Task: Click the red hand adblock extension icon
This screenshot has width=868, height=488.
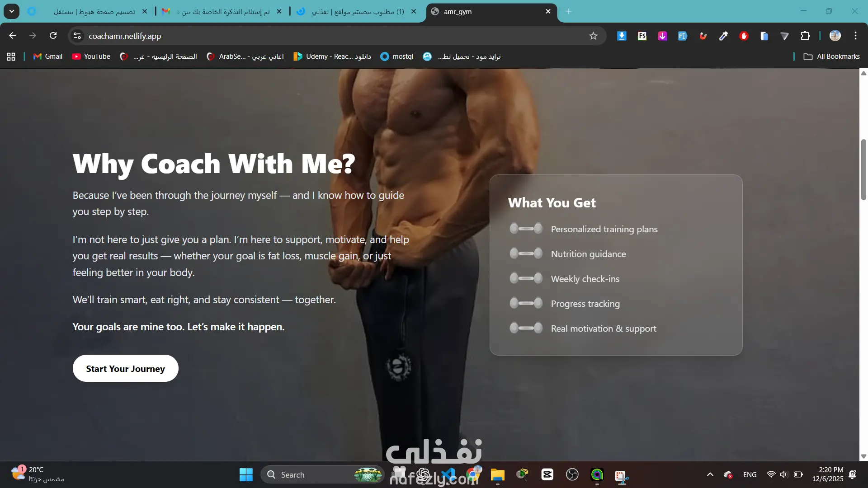Action: pos(744,36)
